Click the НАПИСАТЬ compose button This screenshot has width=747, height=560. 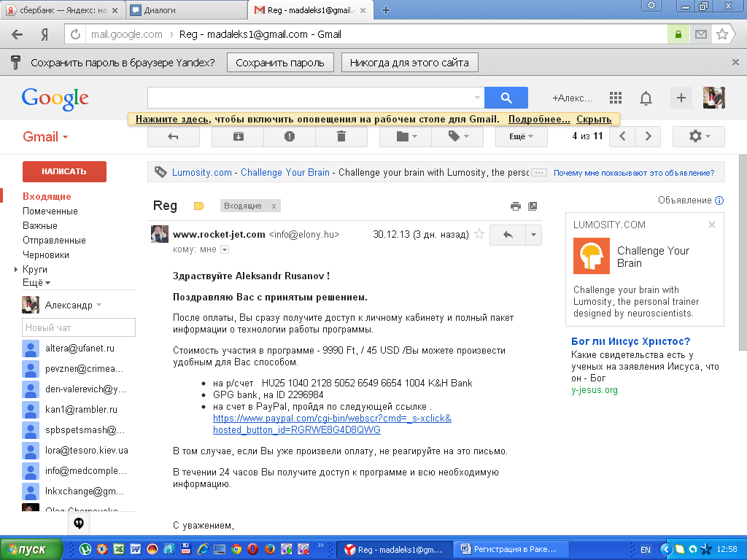tap(64, 171)
